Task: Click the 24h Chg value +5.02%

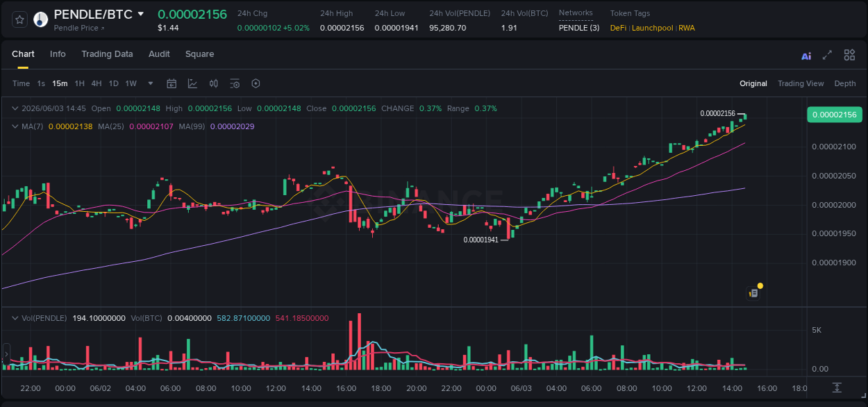Action: (296, 28)
